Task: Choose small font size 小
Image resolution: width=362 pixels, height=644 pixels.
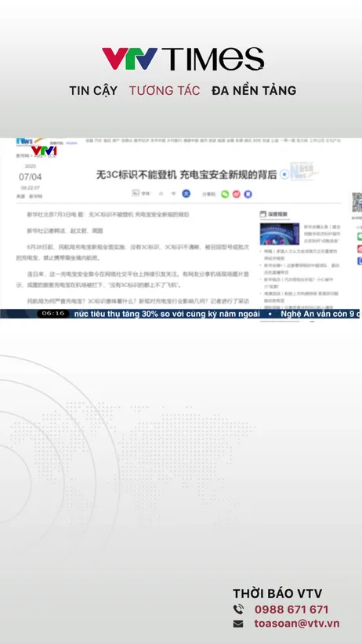Action: 161,194
